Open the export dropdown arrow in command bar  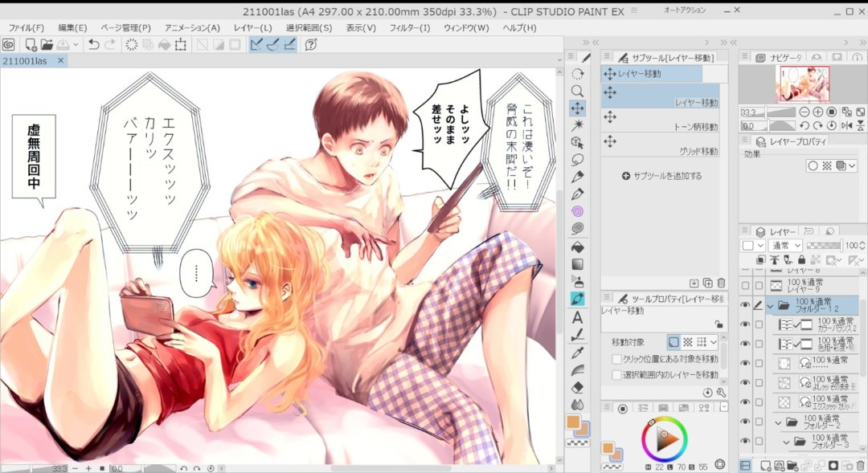76,45
